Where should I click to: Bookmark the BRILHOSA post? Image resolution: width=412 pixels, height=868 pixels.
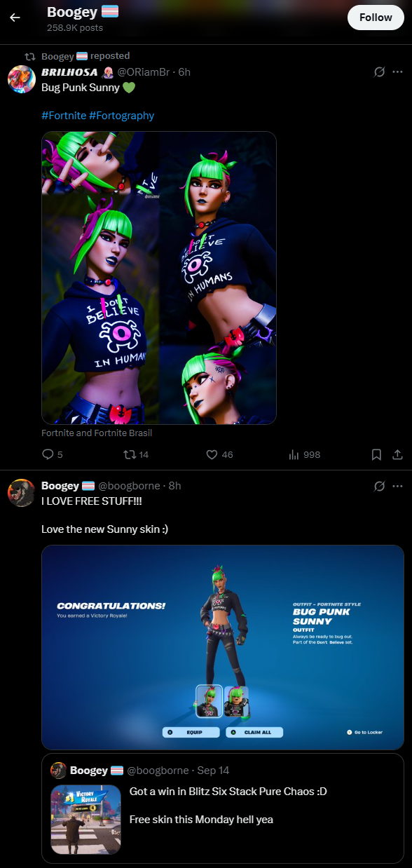(x=376, y=455)
